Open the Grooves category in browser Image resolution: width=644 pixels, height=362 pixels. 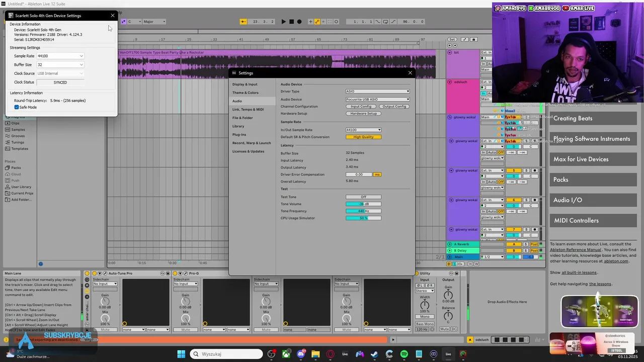18,136
